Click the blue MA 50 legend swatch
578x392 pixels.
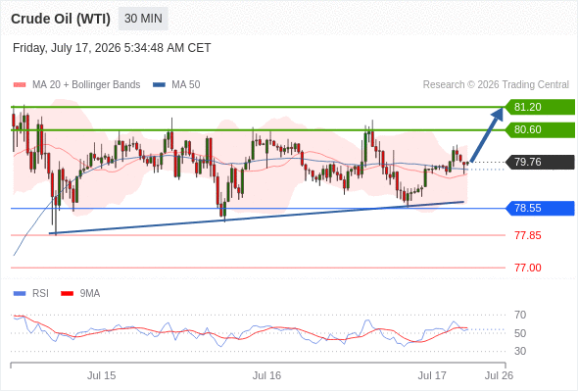tap(159, 85)
